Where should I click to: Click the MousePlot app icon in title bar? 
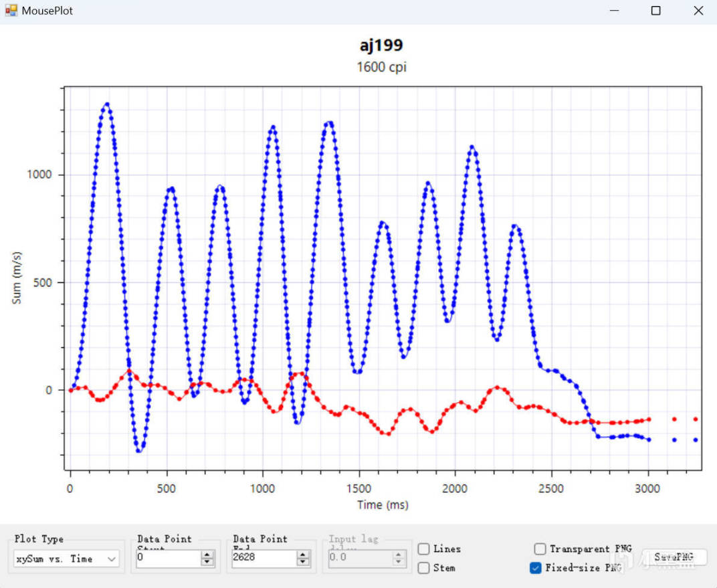pos(11,11)
